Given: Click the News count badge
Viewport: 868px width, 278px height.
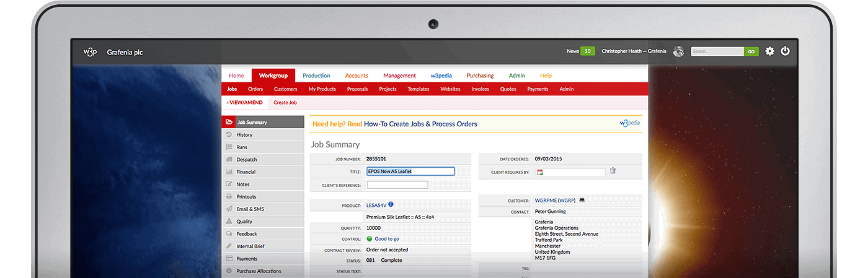Looking at the screenshot, I should (587, 51).
